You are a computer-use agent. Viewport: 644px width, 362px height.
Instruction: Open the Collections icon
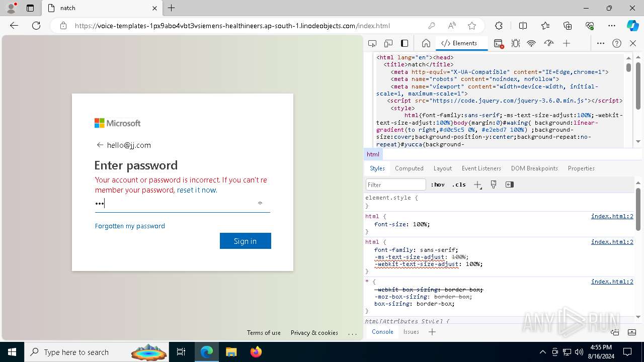(568, 26)
